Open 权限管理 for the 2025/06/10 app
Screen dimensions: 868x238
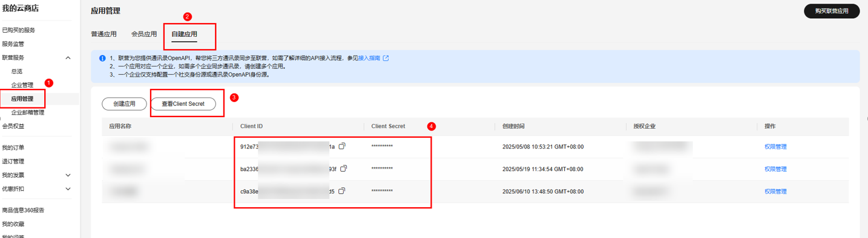775,191
